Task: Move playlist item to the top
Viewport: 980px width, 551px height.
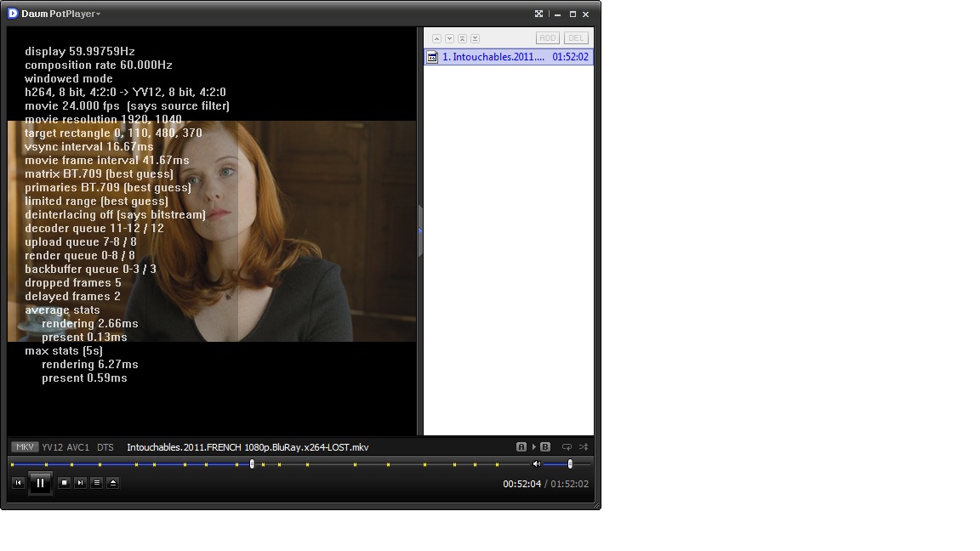Action: (x=462, y=38)
